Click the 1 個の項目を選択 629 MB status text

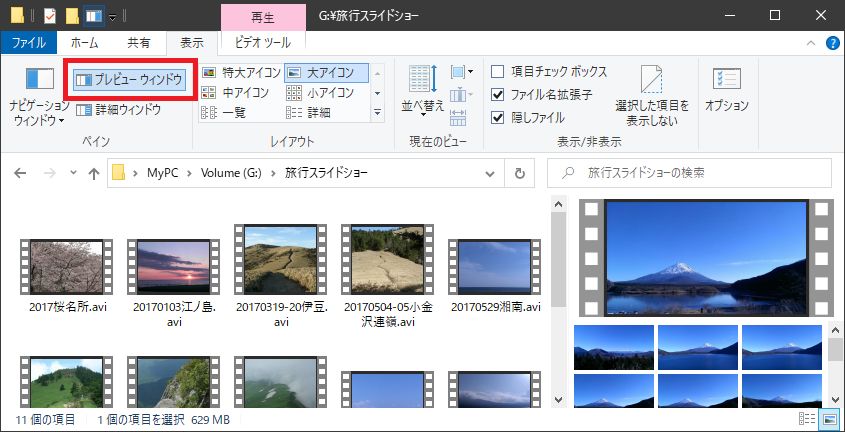[163, 419]
